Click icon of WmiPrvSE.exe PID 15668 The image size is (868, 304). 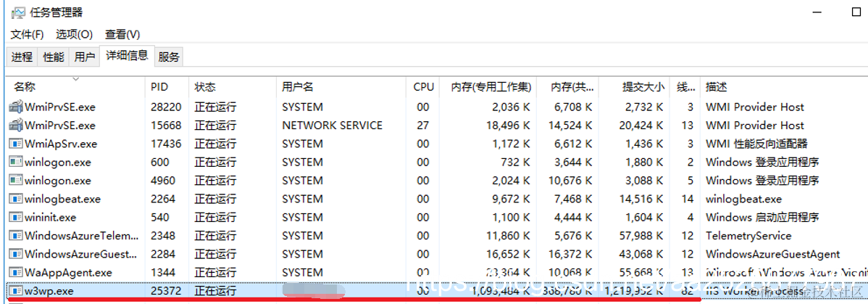[x=16, y=126]
